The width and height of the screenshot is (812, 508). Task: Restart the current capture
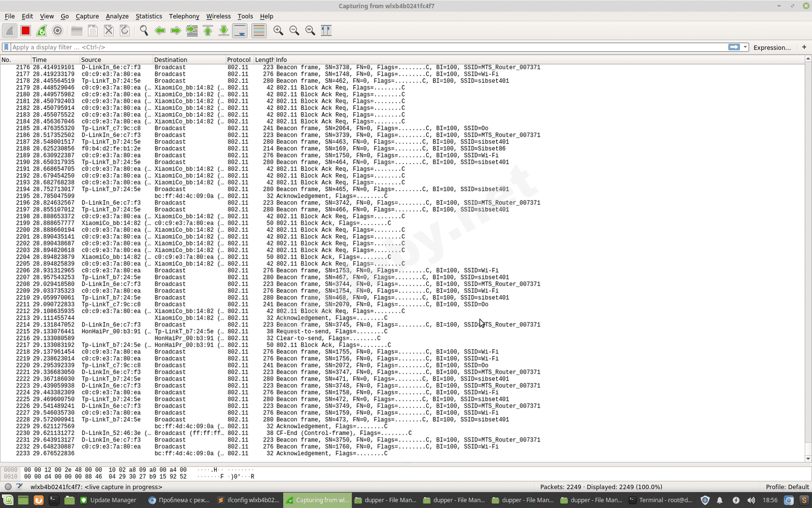coord(42,30)
